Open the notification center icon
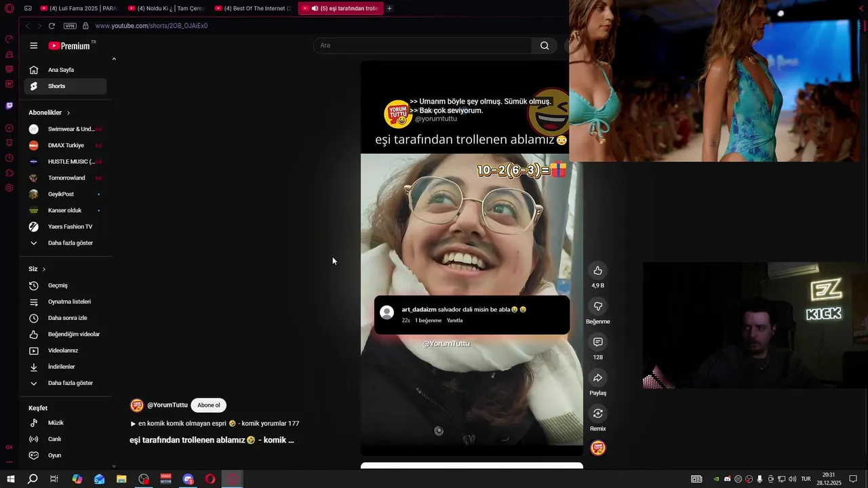This screenshot has width=868, height=488. click(x=853, y=479)
